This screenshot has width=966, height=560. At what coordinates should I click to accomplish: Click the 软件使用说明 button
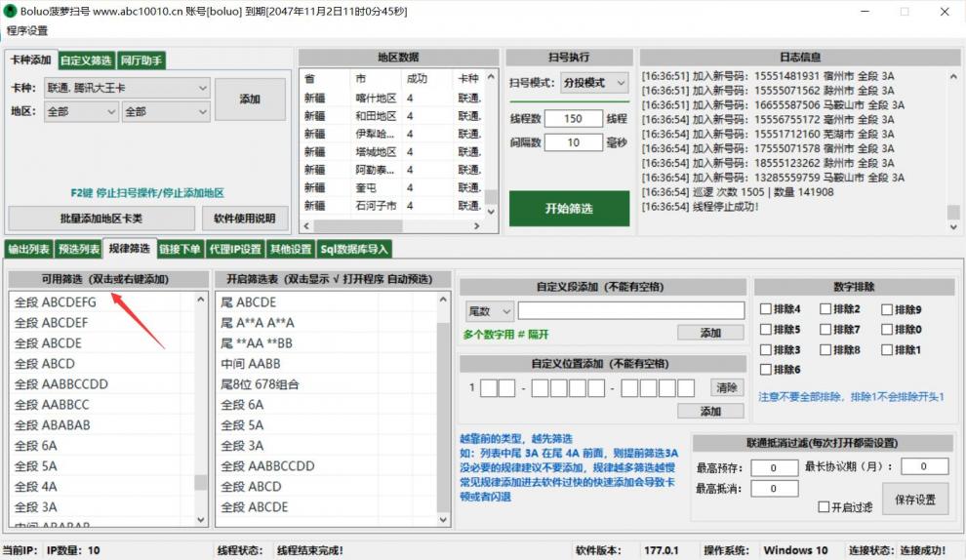(245, 219)
